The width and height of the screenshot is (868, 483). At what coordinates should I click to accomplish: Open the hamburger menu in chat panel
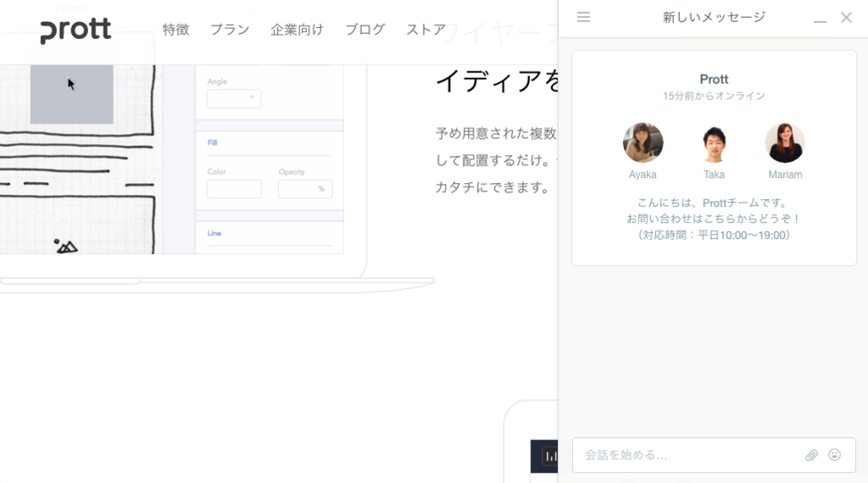(x=583, y=17)
